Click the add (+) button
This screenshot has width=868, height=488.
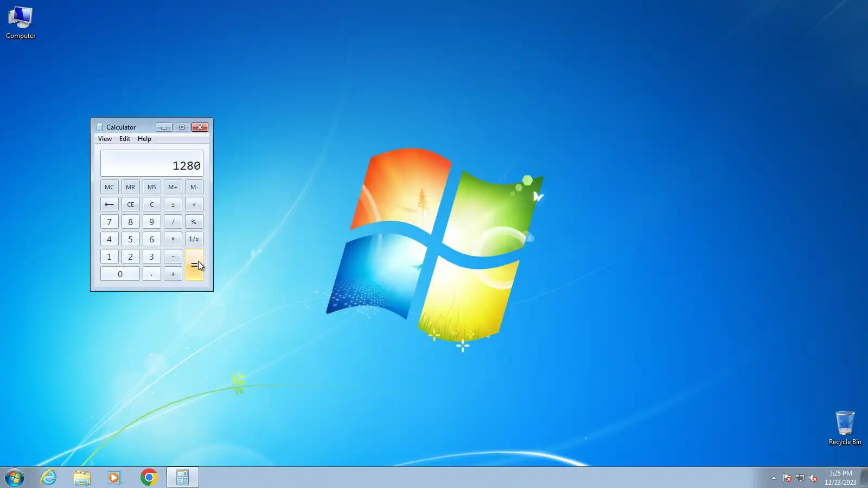tap(173, 274)
